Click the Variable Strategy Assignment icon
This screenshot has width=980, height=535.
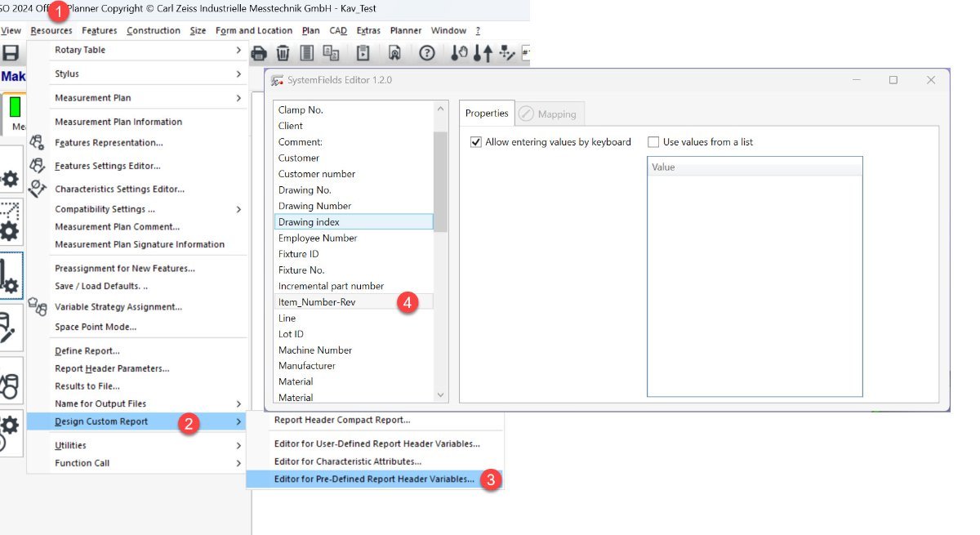point(37,307)
